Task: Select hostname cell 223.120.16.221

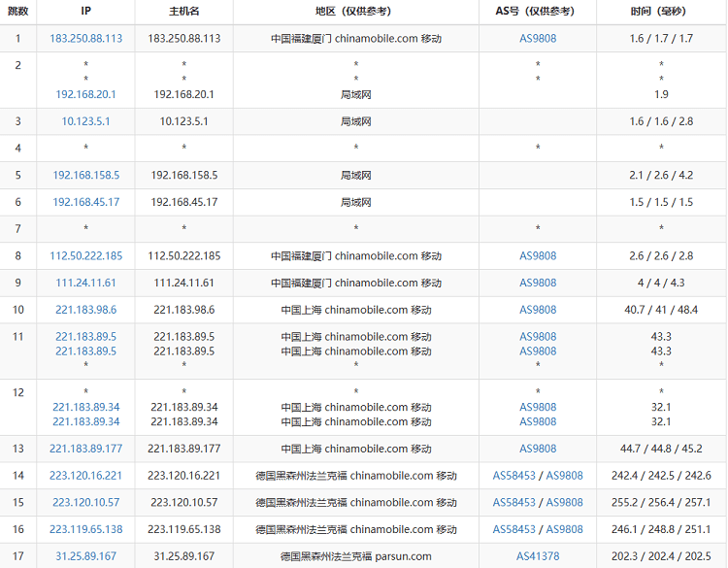Action: [x=183, y=476]
